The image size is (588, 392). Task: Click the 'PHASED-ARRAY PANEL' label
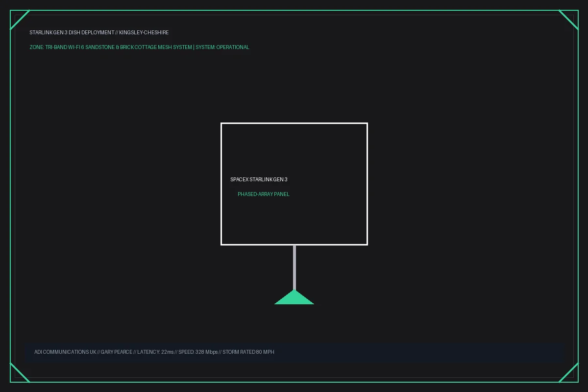pos(264,194)
